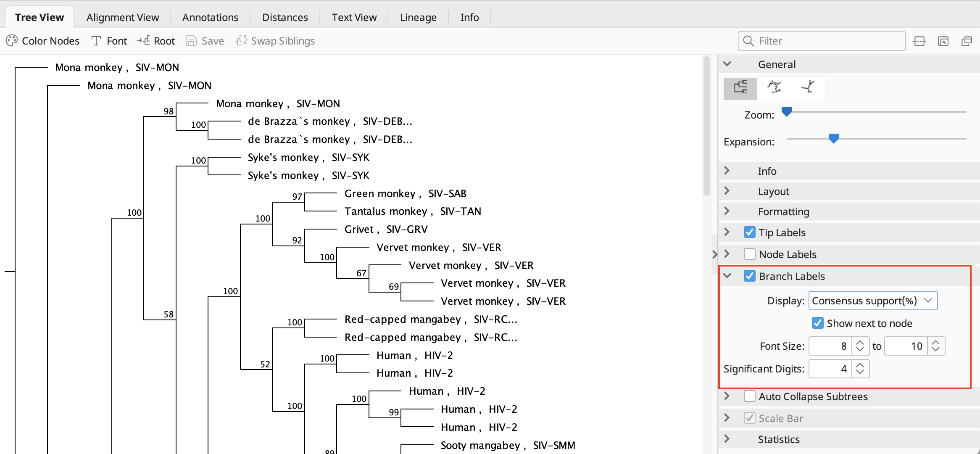Click the Color Nodes palette icon
Viewport: 980px width, 454px height.
12,41
